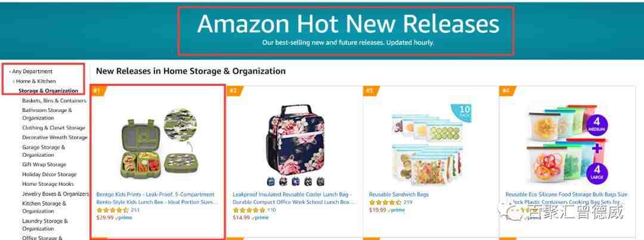Image resolution: width=644 pixels, height=240 pixels.
Task: Open Jewelry Boxes & Organizers category
Action: coord(55,194)
